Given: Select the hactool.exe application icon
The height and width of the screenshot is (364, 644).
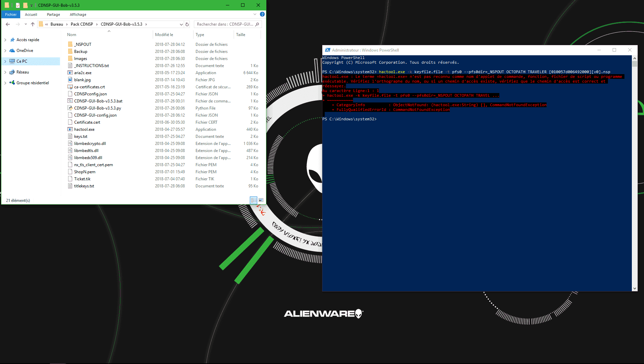Looking at the screenshot, I should pyautogui.click(x=70, y=129).
